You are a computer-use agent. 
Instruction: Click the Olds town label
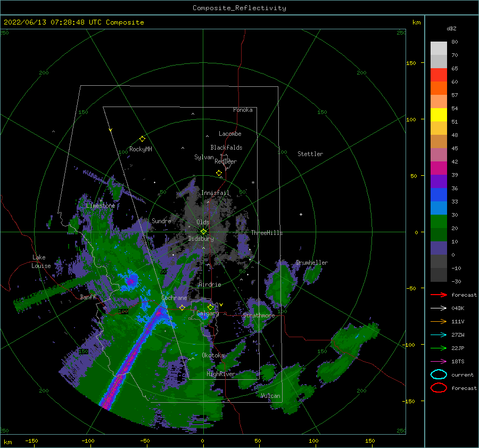coord(203,222)
